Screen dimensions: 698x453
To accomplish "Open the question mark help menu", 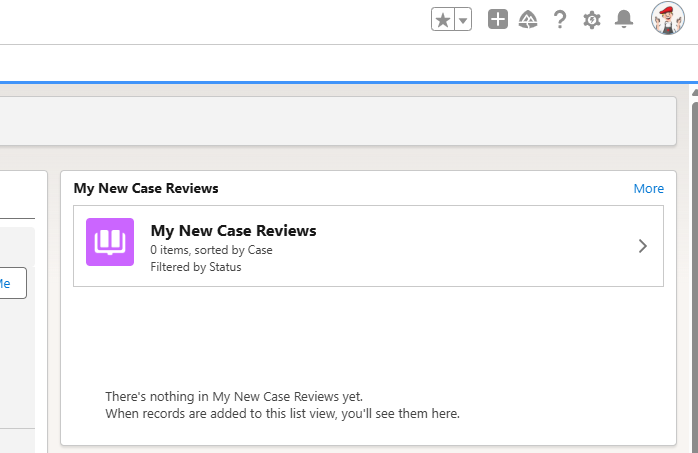I will pyautogui.click(x=560, y=19).
